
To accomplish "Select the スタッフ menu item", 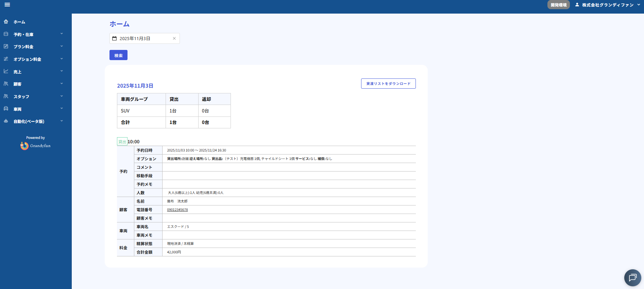I will pos(21,97).
